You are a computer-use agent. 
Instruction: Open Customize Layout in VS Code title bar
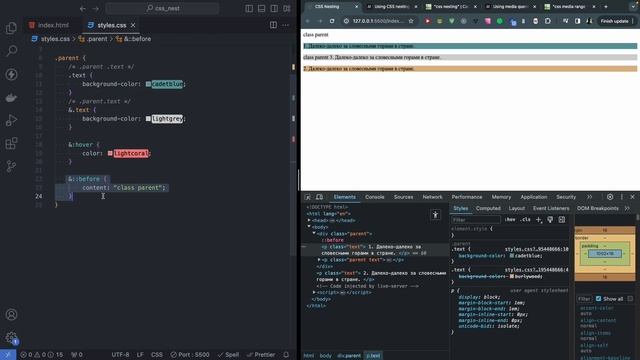287,8
